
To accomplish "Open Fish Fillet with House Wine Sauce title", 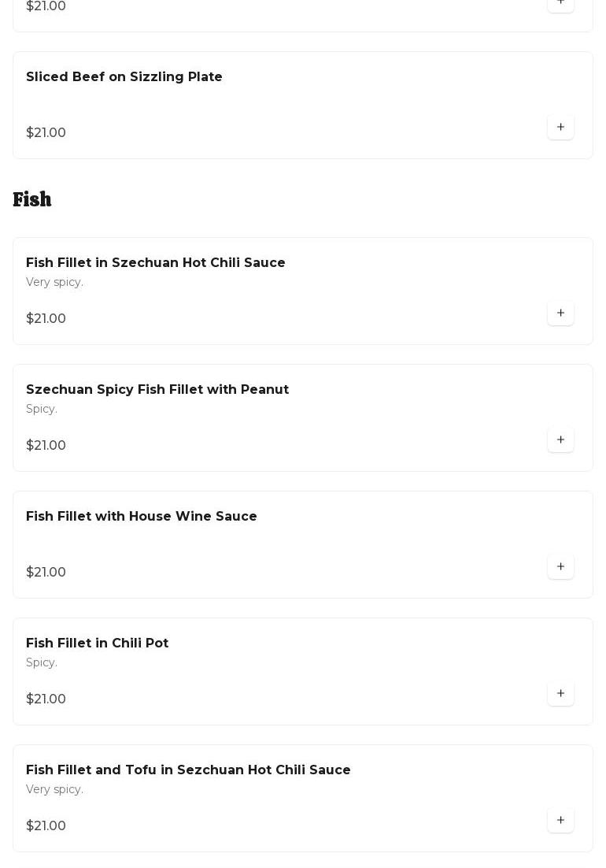I will pos(142,516).
